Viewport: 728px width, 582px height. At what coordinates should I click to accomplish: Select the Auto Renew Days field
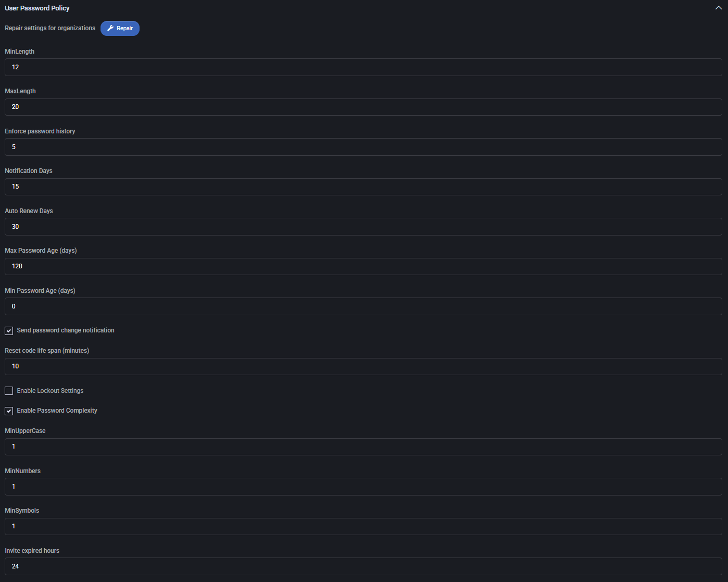pyautogui.click(x=363, y=227)
